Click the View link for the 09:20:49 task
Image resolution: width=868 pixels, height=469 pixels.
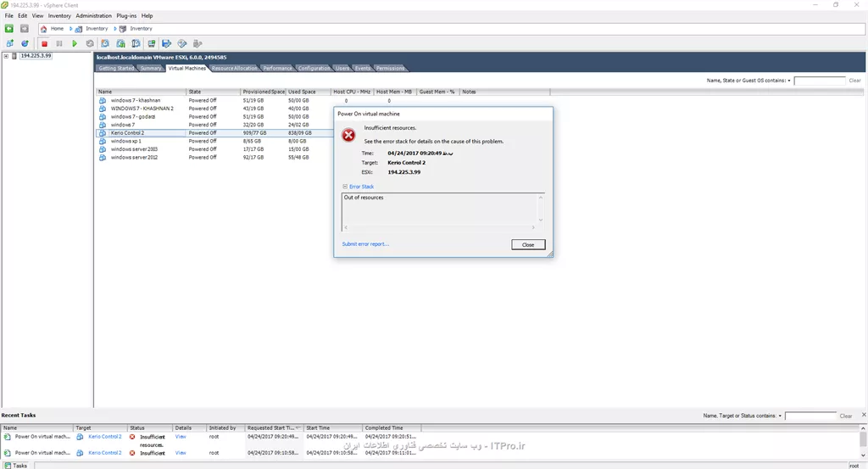pyautogui.click(x=181, y=437)
